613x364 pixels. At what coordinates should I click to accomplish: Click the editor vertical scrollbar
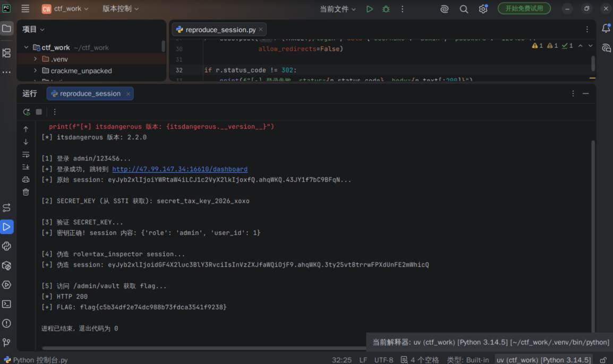pyautogui.click(x=593, y=63)
